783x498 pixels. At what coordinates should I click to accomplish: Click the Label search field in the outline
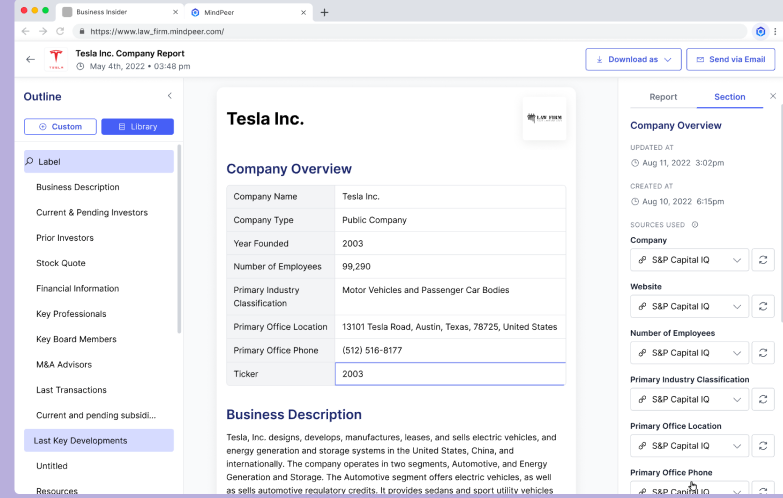99,161
